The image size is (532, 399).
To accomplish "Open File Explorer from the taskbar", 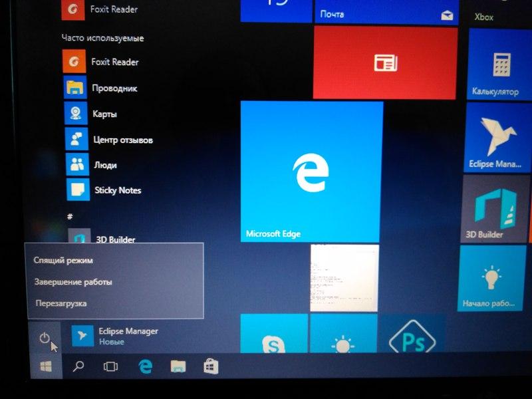I will pos(178,366).
